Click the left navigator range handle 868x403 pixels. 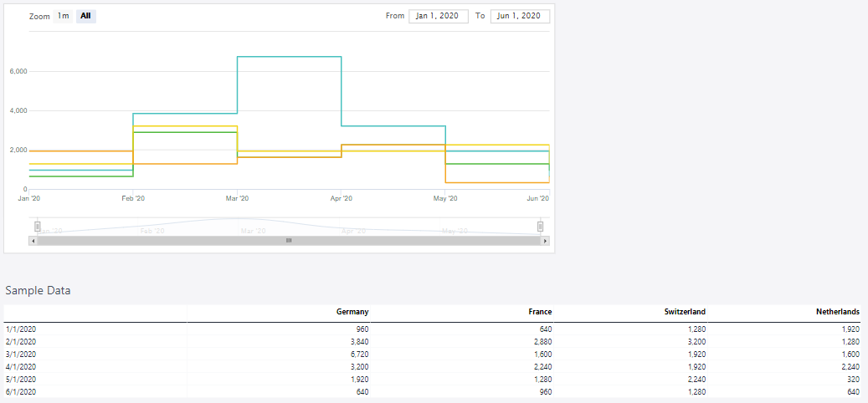tap(38, 227)
